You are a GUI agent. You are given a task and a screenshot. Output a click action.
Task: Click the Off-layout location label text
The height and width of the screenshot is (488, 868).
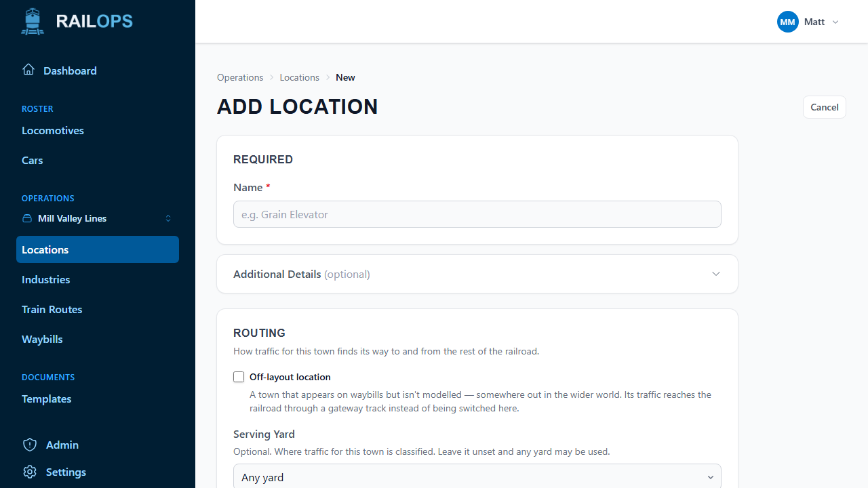point(290,377)
